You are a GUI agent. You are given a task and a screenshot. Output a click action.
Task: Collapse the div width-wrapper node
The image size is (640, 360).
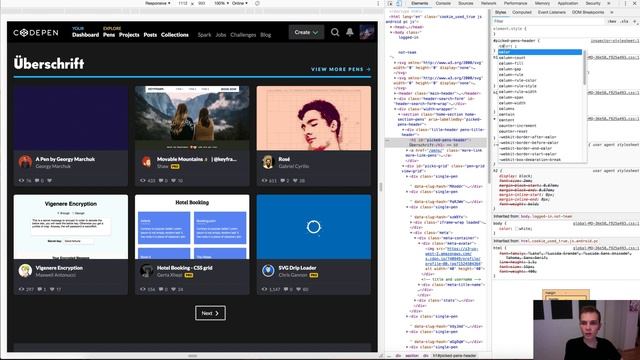(x=395, y=109)
